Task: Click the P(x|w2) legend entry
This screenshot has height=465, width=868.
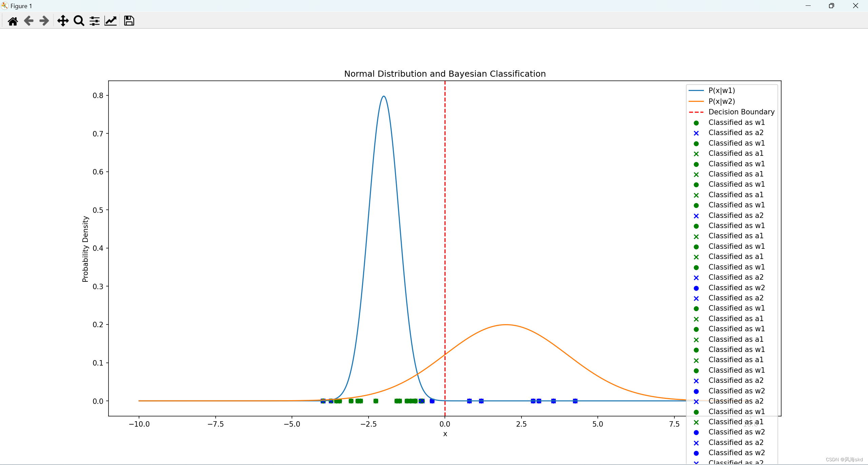Action: click(x=722, y=101)
